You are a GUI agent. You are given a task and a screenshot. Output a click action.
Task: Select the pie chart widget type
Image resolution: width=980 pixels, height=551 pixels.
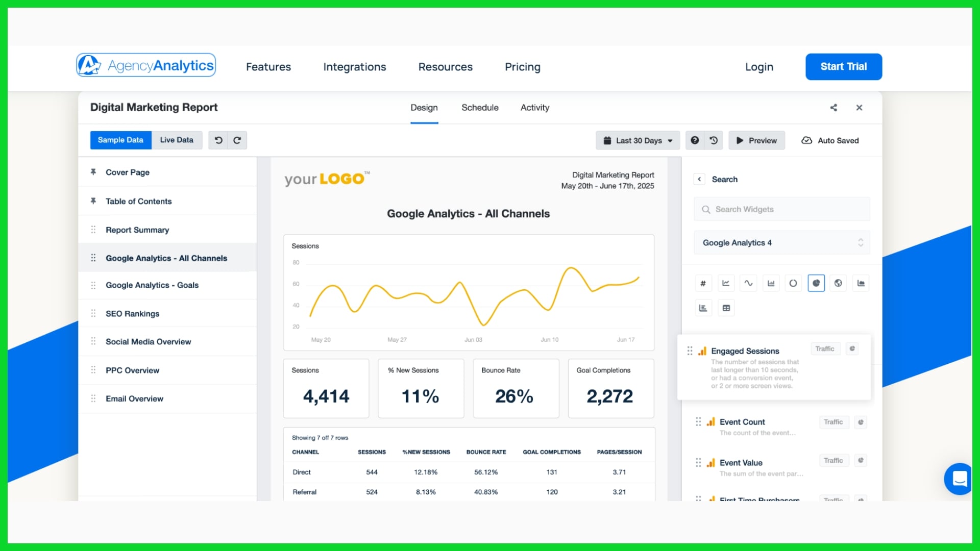[x=816, y=283]
